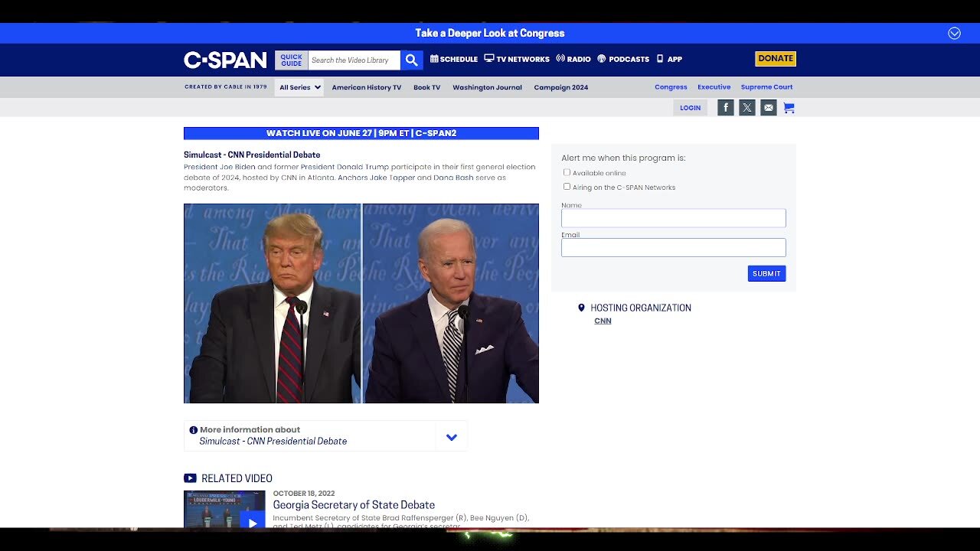Open Podcasts section
The height and width of the screenshot is (551, 980).
click(x=623, y=59)
